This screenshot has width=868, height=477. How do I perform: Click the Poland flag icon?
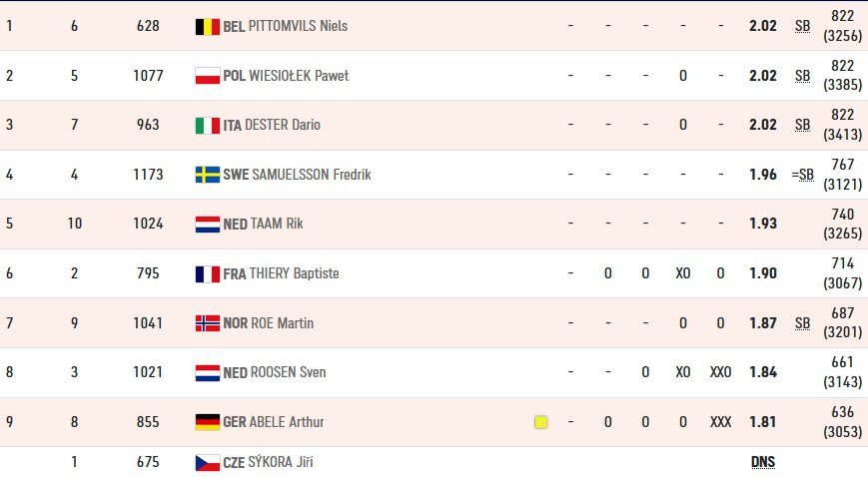(x=208, y=76)
